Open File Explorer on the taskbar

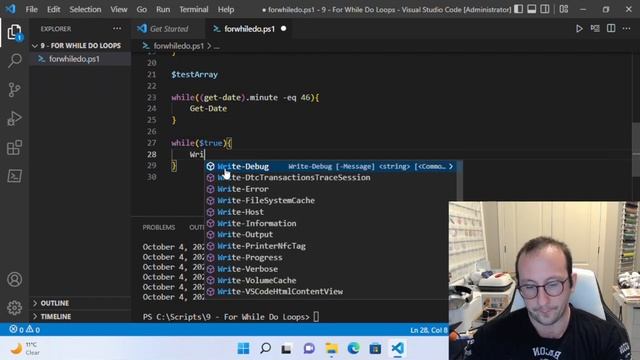tap(331, 348)
